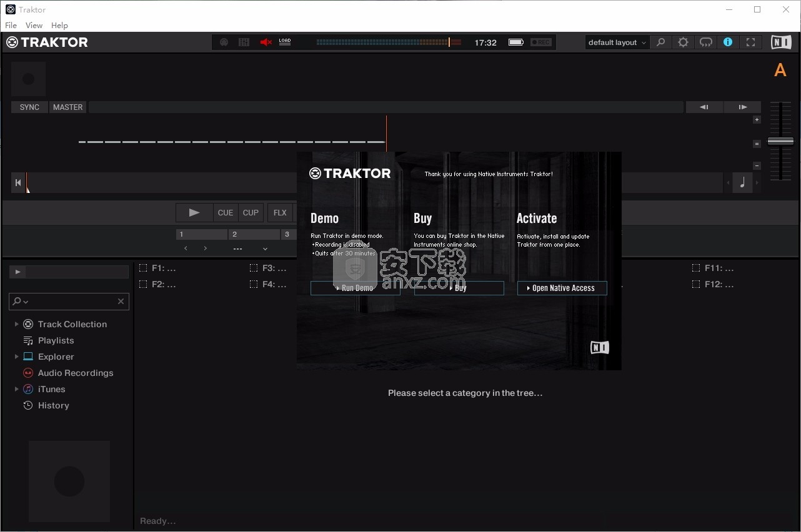Zoom out waveform with minus button
Viewport: 801px width, 532px height.
pos(757,166)
